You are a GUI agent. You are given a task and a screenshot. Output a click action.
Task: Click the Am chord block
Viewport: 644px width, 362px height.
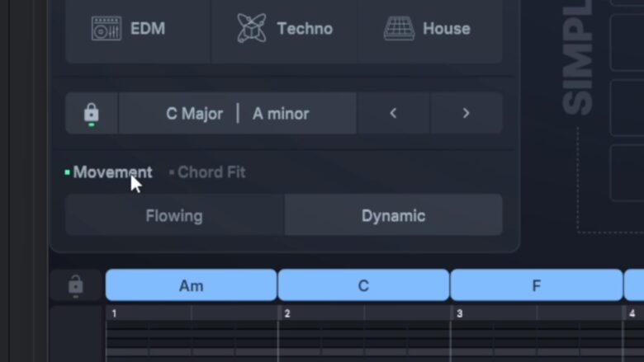[191, 286]
